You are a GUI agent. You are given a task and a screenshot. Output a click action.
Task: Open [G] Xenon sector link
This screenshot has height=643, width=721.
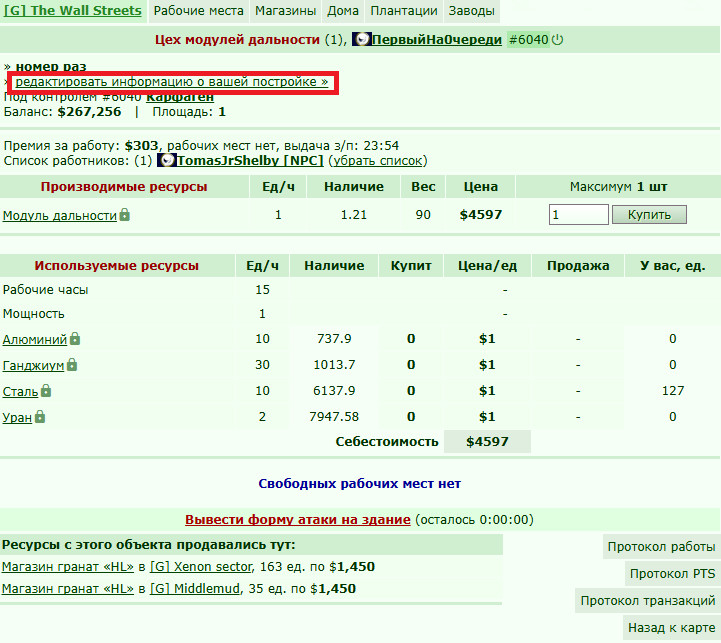tap(201, 567)
